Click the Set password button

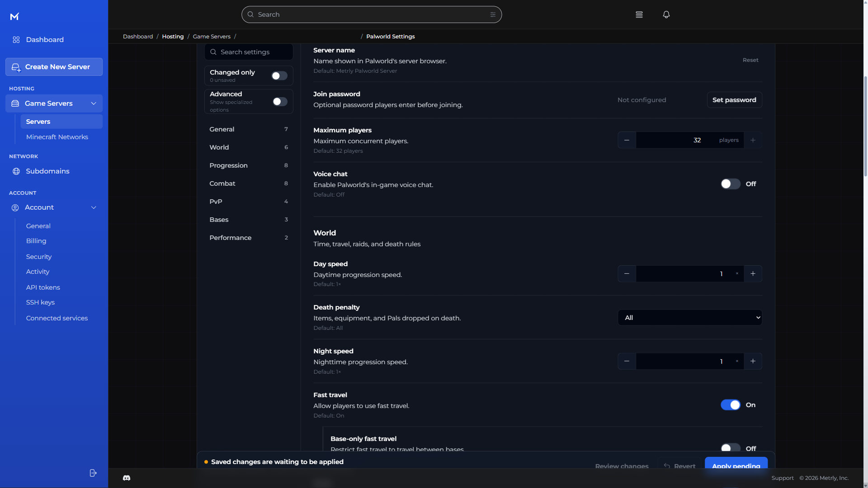coord(734,100)
